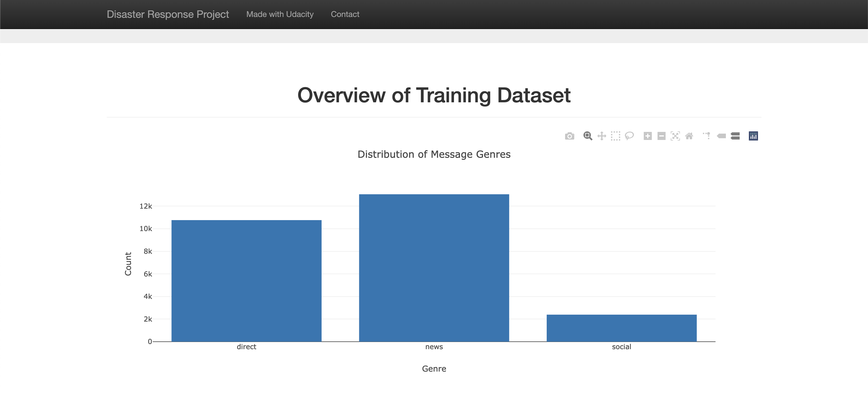Select the Pan tool in the chart modebar
The width and height of the screenshot is (868, 394).
click(x=602, y=136)
